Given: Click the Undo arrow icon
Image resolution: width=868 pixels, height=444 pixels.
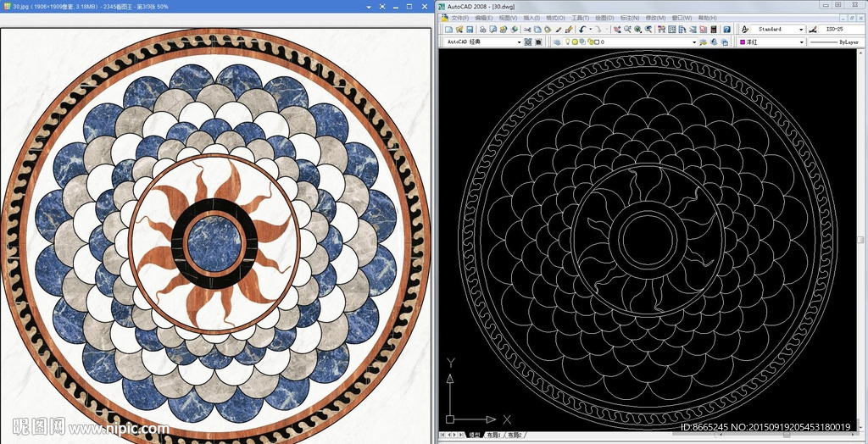Looking at the screenshot, I should tap(583, 30).
